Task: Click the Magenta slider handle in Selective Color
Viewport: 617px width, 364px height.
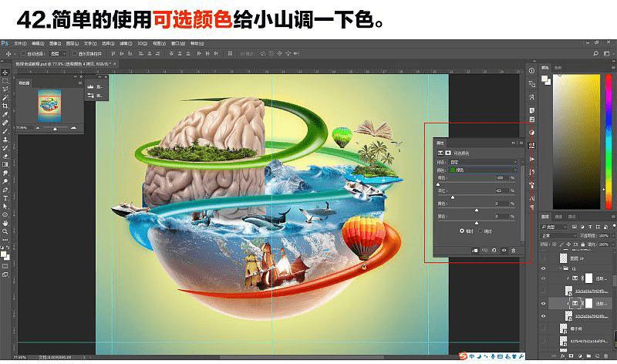Action: [x=453, y=197]
